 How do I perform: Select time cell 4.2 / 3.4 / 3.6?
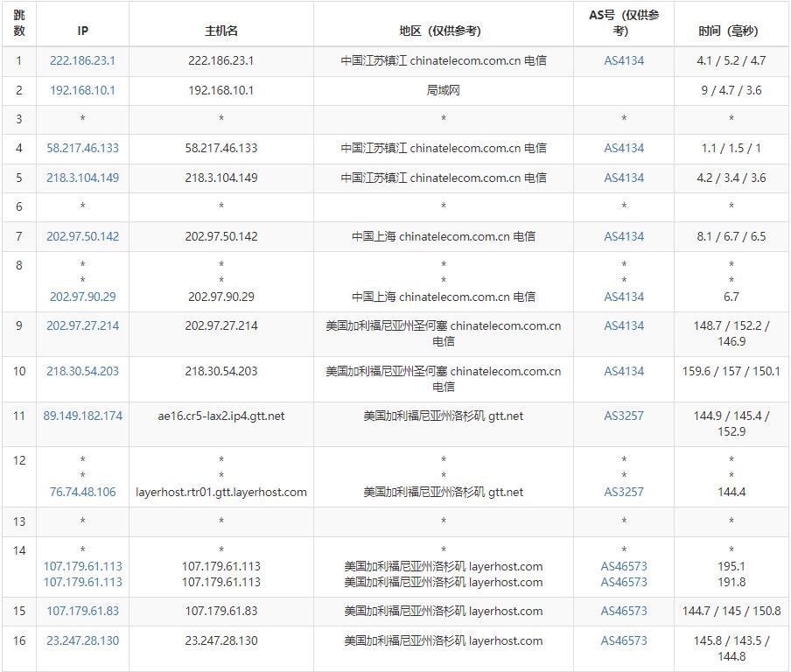(731, 178)
